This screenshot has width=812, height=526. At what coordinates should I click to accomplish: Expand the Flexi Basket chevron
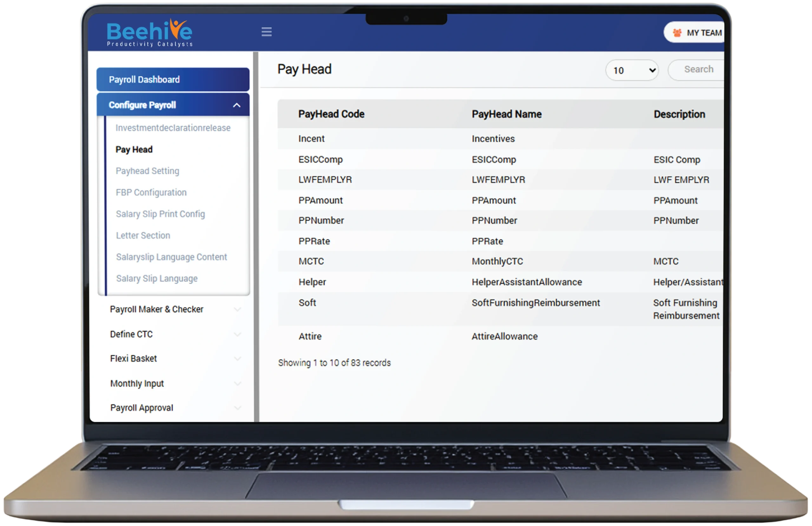click(238, 358)
